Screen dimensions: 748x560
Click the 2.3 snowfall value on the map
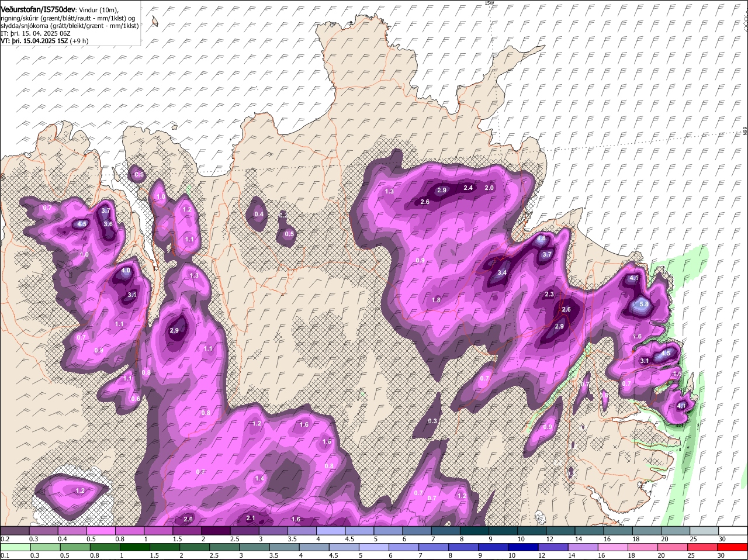(x=549, y=294)
